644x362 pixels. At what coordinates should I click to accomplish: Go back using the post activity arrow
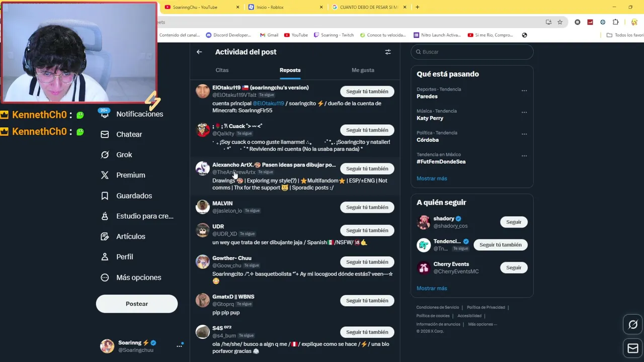(x=199, y=52)
